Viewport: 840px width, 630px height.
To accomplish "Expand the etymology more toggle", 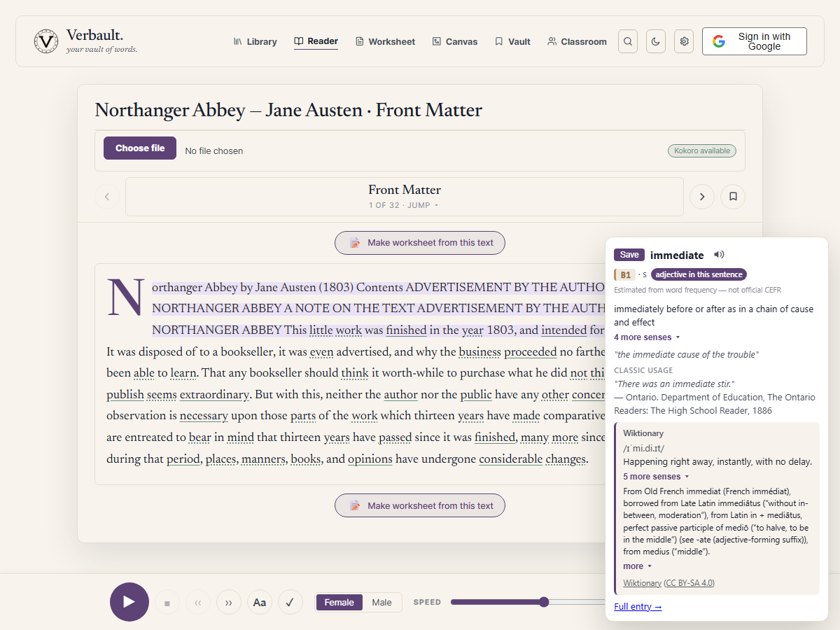I will pos(637,566).
